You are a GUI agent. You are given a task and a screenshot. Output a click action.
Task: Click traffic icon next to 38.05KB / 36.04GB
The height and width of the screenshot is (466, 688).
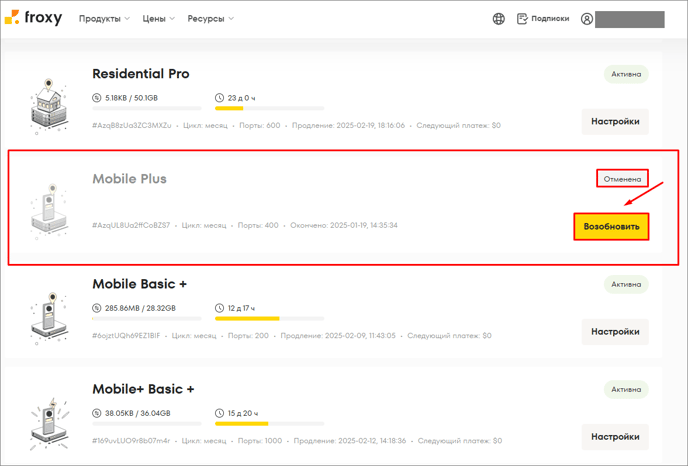97,413
